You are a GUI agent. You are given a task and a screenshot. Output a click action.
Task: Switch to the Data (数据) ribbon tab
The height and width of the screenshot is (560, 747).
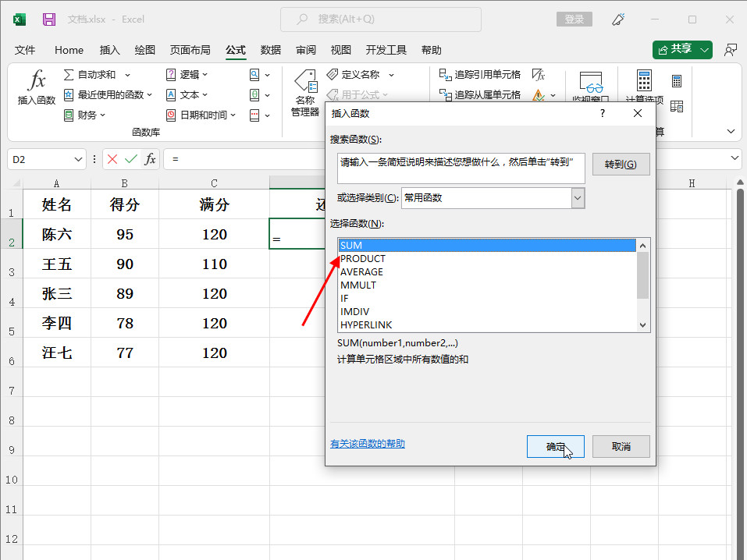point(271,50)
